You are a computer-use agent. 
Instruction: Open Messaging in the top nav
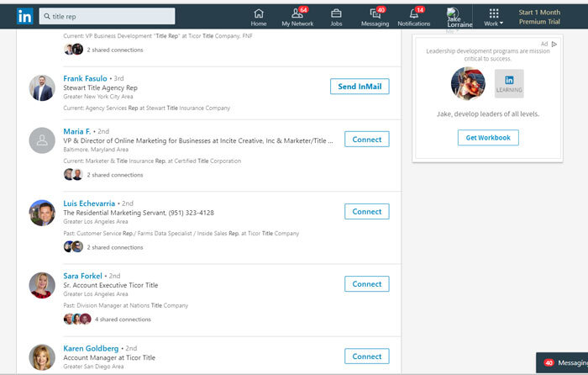pyautogui.click(x=375, y=18)
